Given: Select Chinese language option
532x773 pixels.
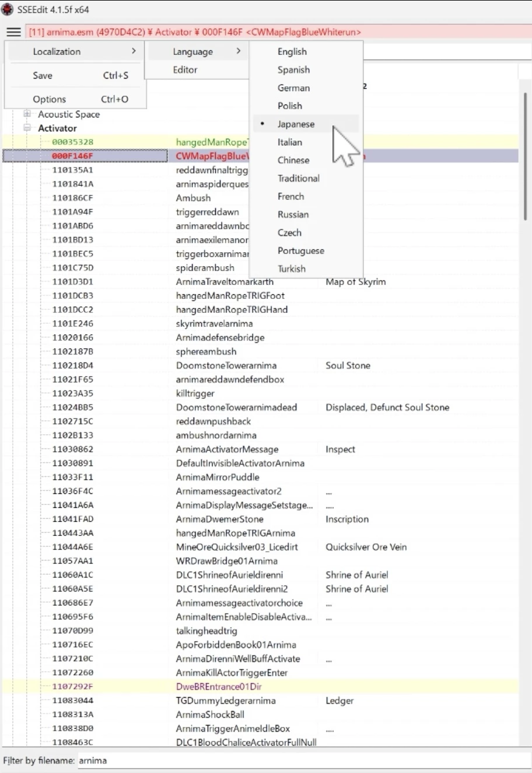Looking at the screenshot, I should click(x=306, y=160).
